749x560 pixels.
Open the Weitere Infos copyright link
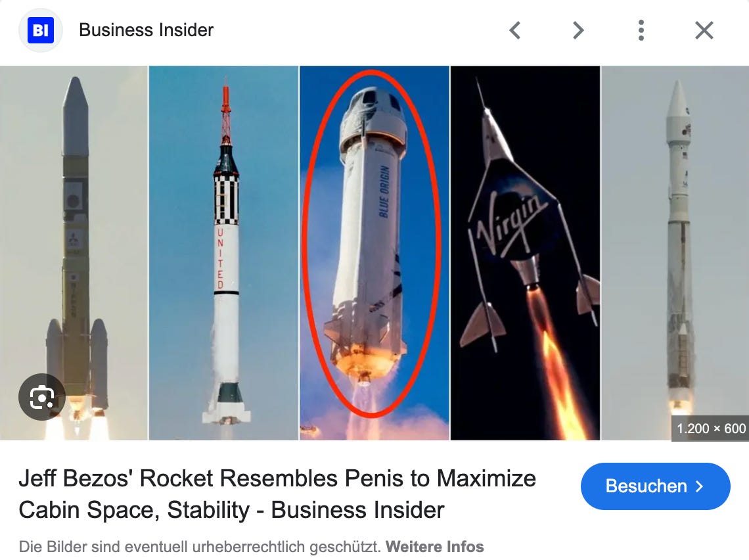[x=435, y=547]
